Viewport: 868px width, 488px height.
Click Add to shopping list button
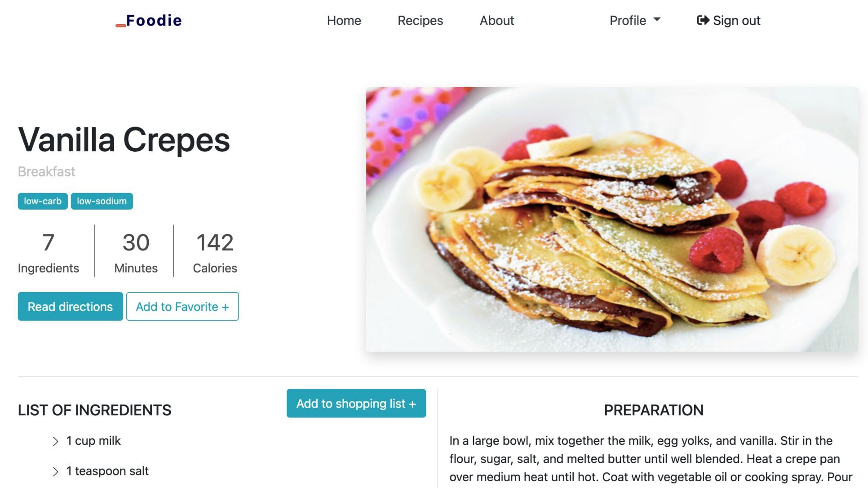tap(356, 403)
